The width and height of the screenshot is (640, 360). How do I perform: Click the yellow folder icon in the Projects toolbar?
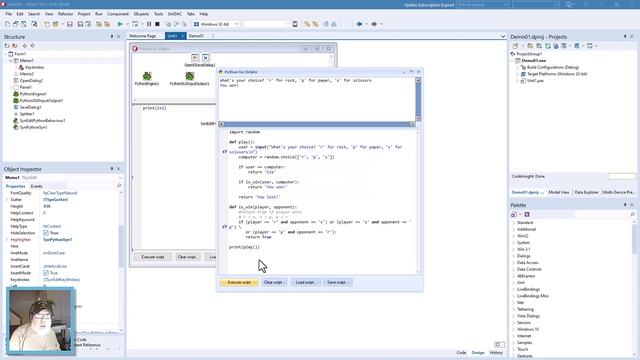pos(530,46)
